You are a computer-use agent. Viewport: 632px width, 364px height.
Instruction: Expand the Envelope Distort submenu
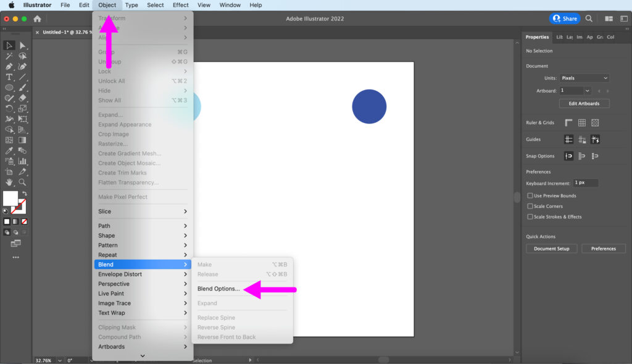(143, 274)
